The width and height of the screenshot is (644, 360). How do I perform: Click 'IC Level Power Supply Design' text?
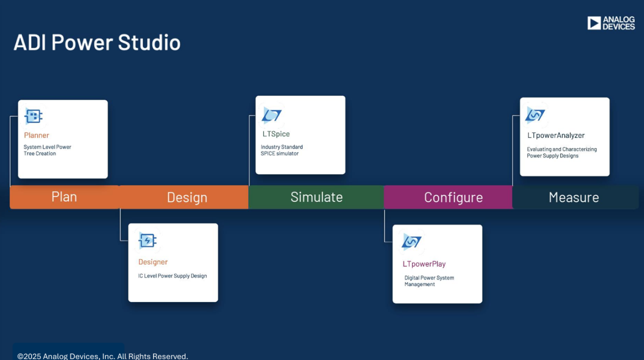coord(172,276)
